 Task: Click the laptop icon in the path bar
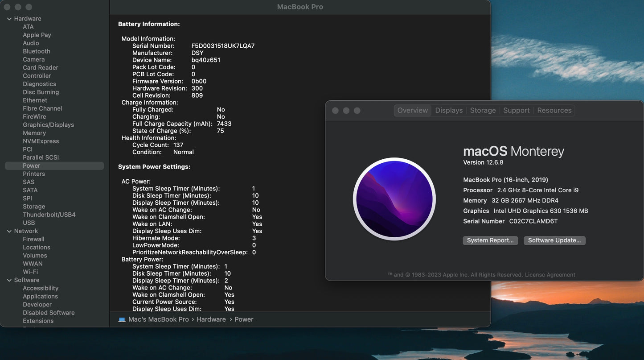click(122, 319)
